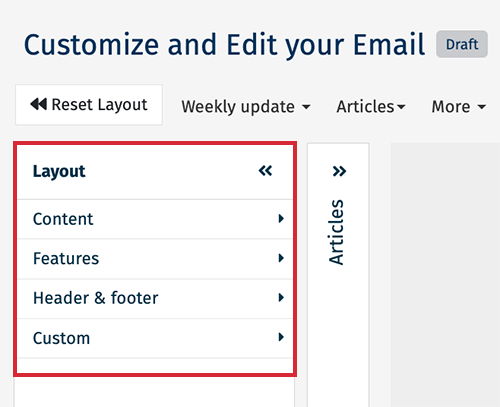Click the Content row arrow icon
The image size is (500, 407).
(281, 219)
